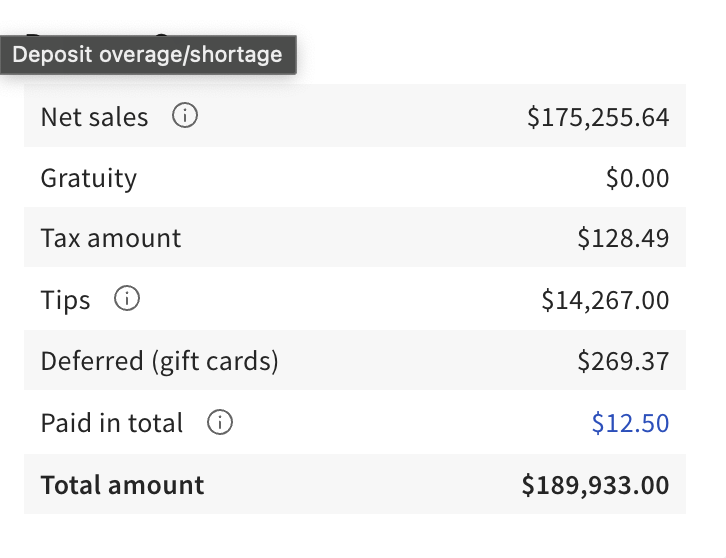The width and height of the screenshot is (726, 558).
Task: Open the $12.50 paid in total link
Action: [630, 423]
